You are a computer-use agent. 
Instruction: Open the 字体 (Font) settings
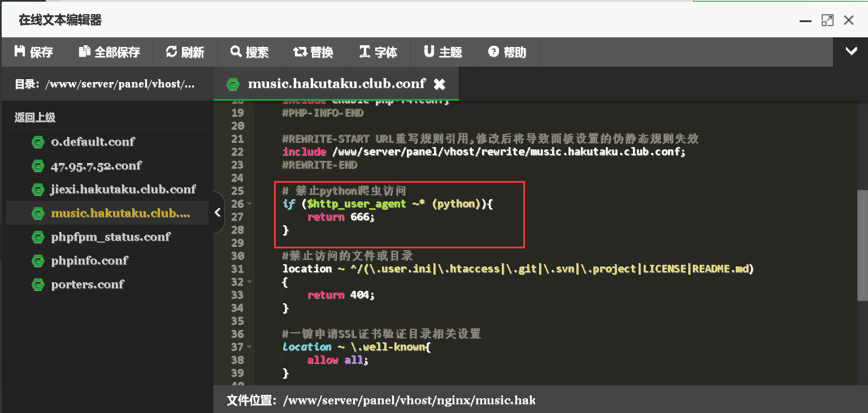click(378, 52)
